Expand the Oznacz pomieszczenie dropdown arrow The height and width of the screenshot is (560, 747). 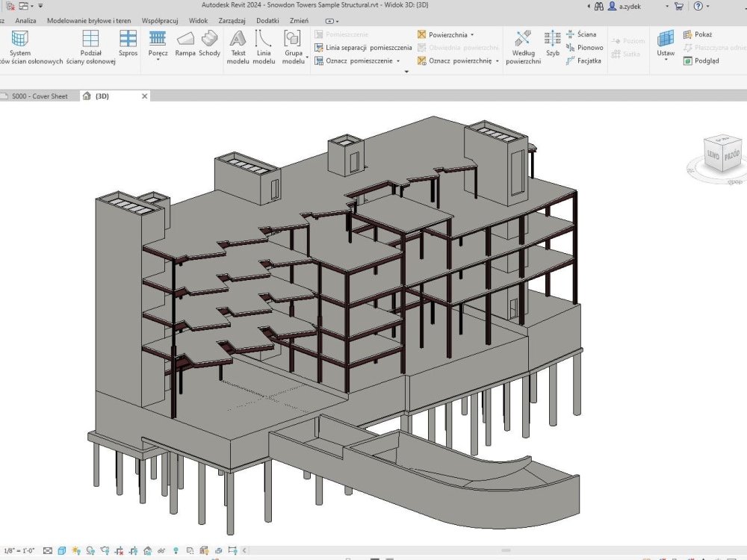(398, 61)
